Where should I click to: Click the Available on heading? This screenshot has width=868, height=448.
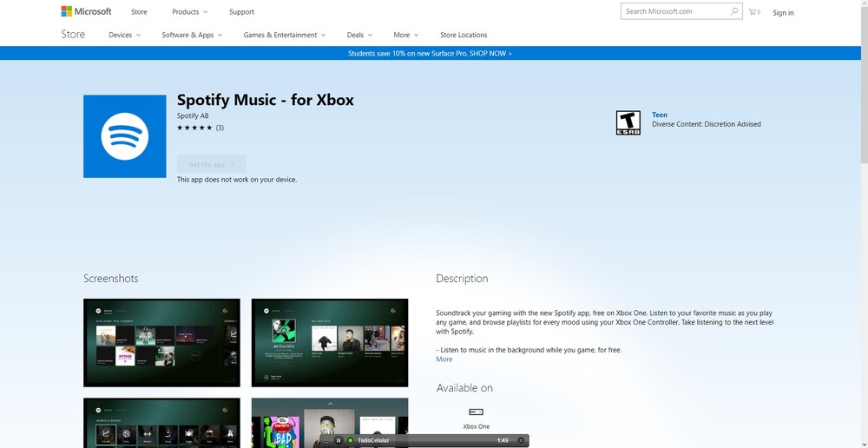[x=464, y=387]
